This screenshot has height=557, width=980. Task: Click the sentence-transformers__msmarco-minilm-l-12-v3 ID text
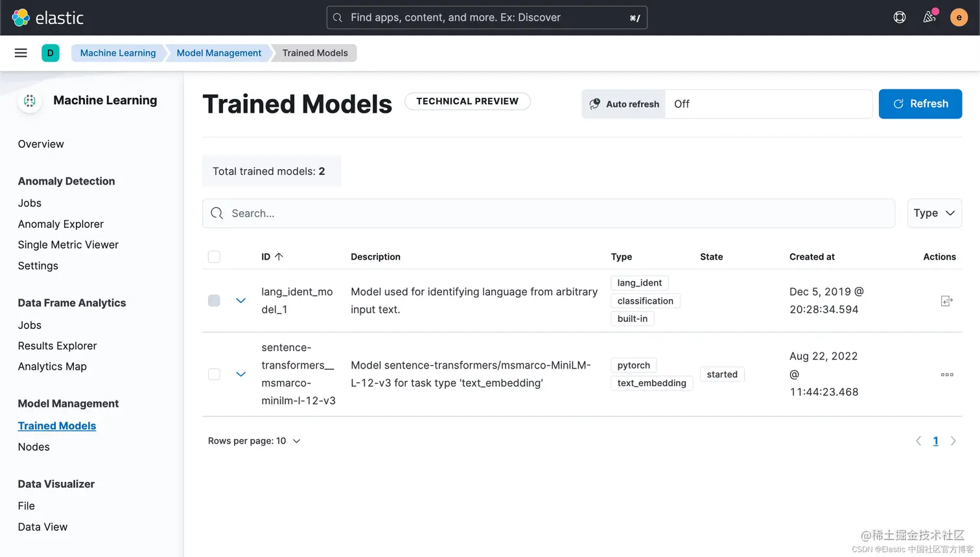tap(299, 374)
